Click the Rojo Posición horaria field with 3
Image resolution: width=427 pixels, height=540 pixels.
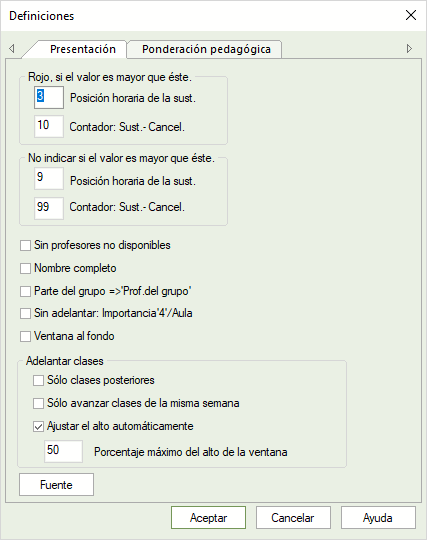(x=49, y=97)
